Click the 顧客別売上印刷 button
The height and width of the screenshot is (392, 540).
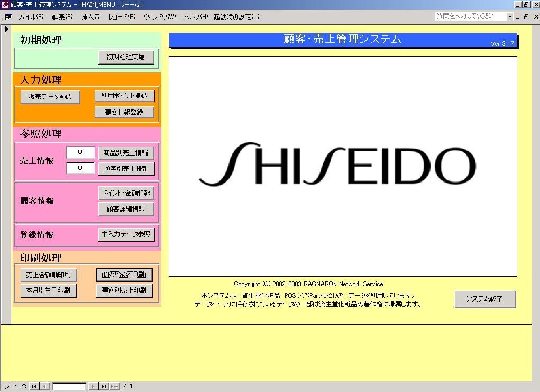[x=124, y=290]
